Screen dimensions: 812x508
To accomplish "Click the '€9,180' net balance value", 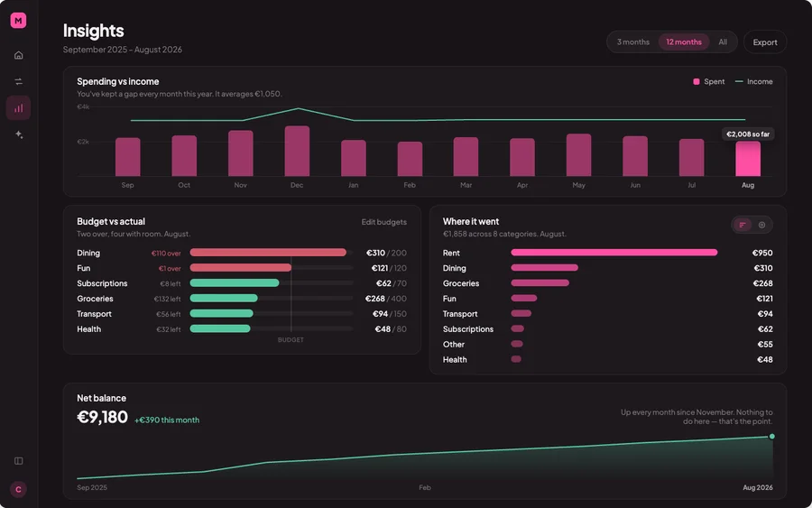I will (102, 417).
